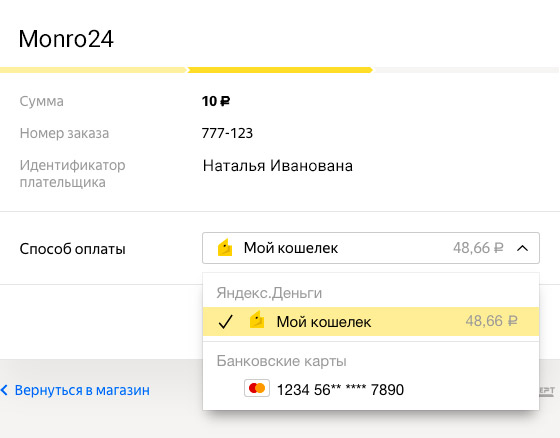Click the active middle progress segment
Screen dimensions: 560x438
pyautogui.click(x=280, y=70)
